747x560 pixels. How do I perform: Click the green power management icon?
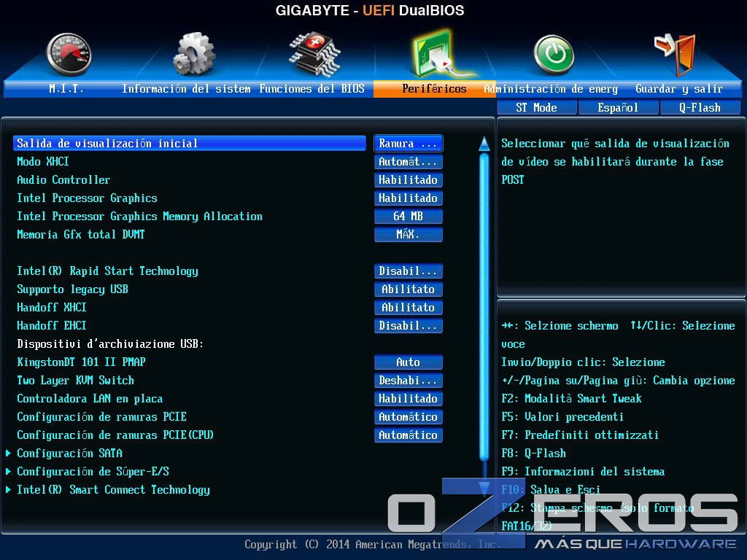click(554, 54)
